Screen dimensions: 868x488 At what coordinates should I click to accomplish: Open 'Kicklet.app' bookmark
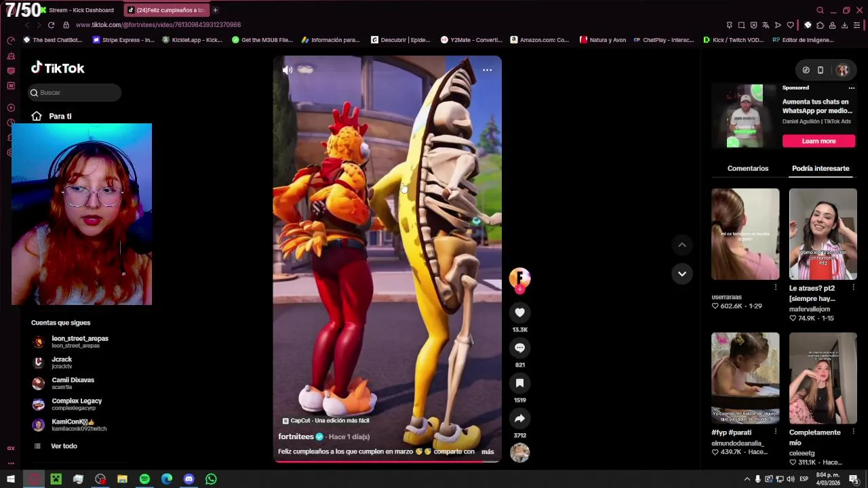pos(192,40)
